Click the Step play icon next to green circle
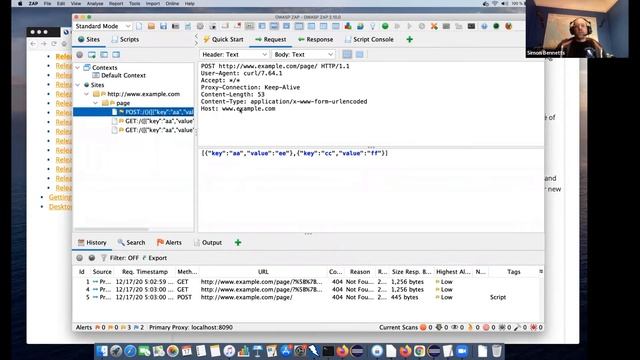 click(397, 26)
